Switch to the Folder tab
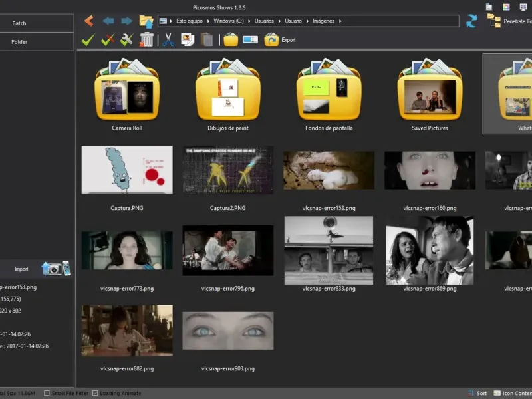The image size is (532, 399). pyautogui.click(x=20, y=42)
